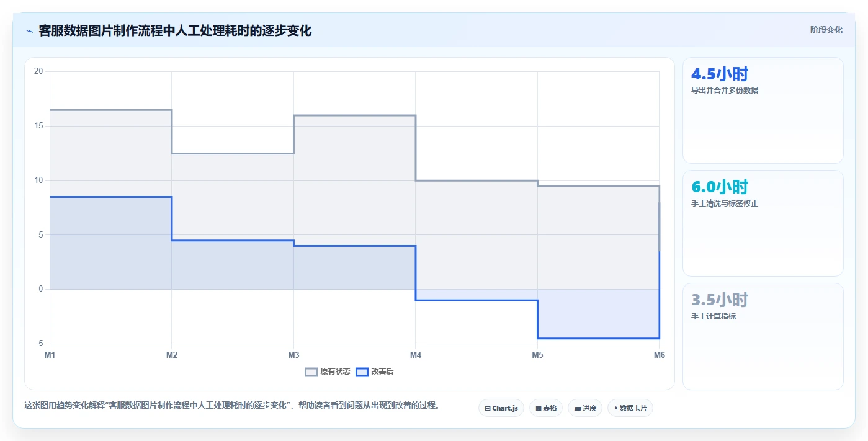Click the 15 y-axis tick label
Viewport: 868px width, 441px height.
pos(38,126)
